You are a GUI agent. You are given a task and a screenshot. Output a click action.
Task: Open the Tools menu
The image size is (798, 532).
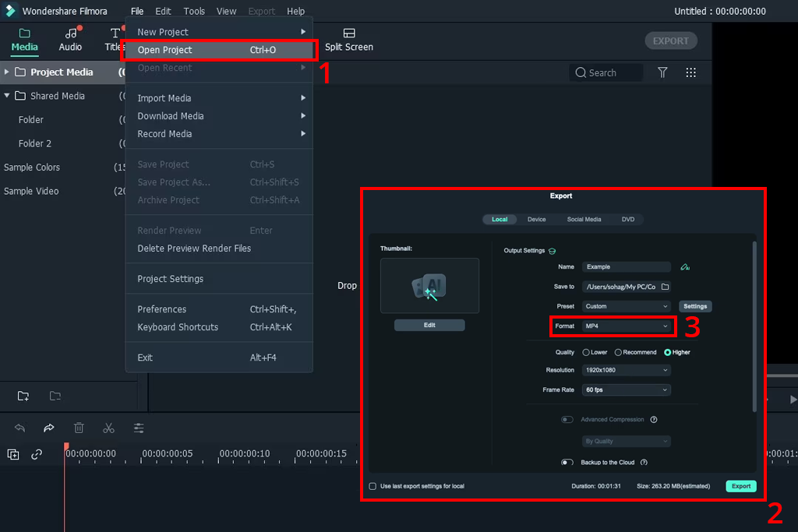pos(194,11)
